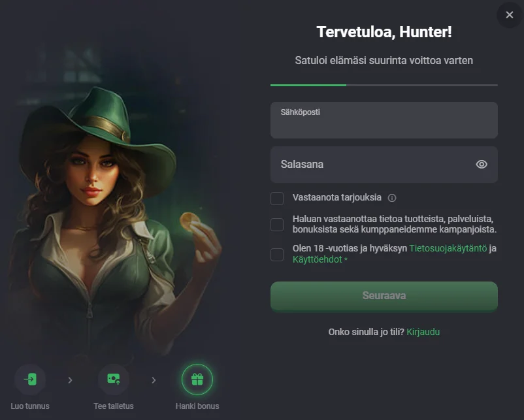Enable the Vastaanota tarjouksia checkbox

click(x=277, y=199)
